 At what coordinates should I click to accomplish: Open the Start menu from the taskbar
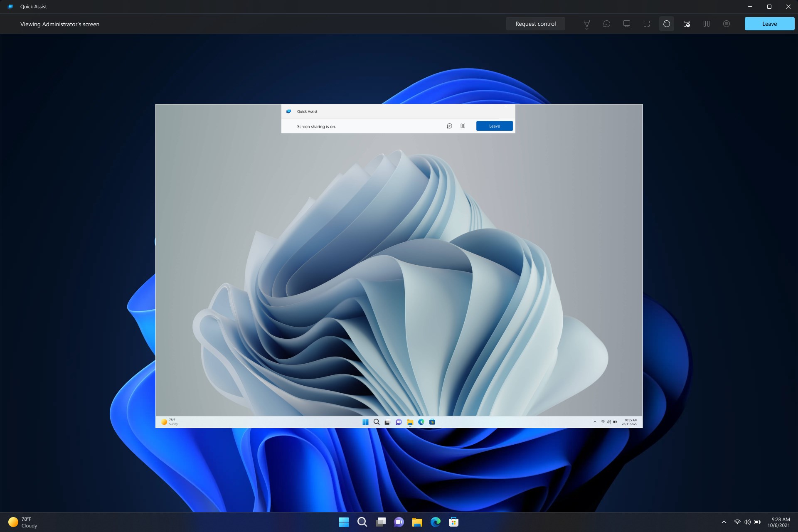[344, 522]
